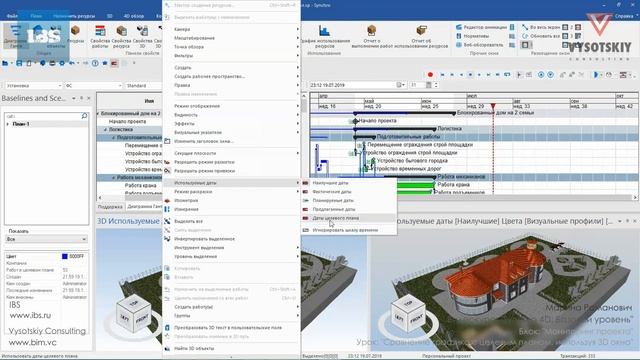640x360 pixels.
Task: Open Справка in title bar
Action: 624,16
